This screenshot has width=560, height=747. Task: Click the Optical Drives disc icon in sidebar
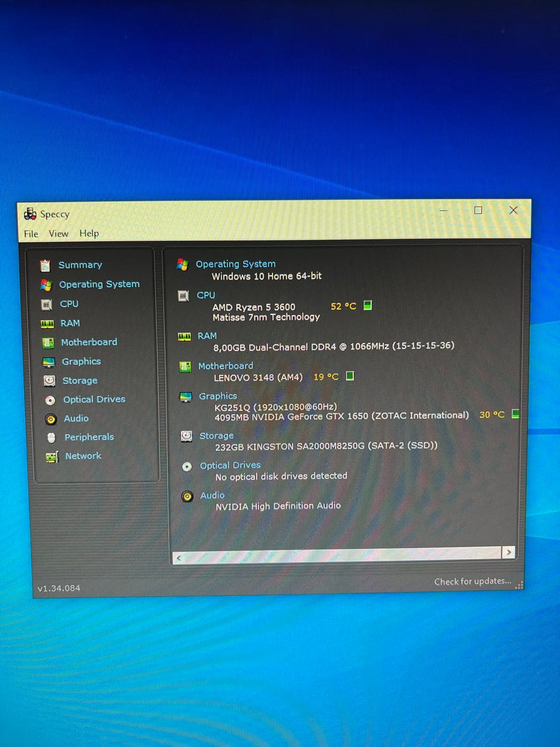coord(50,400)
